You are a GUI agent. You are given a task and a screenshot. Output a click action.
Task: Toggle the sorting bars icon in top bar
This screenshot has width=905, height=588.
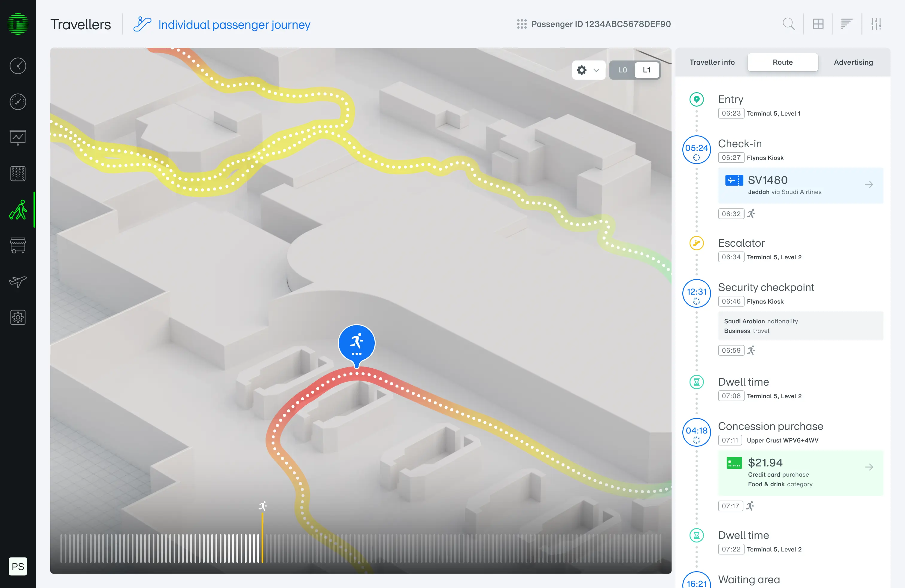pos(846,24)
